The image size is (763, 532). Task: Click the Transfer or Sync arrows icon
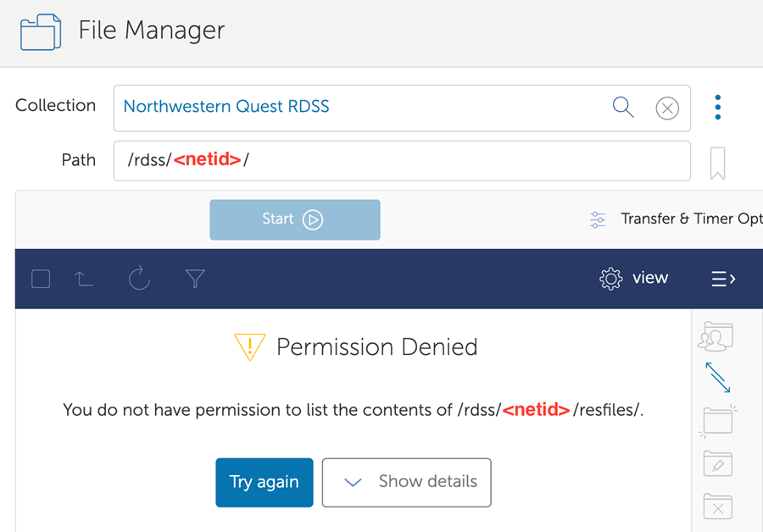click(718, 378)
